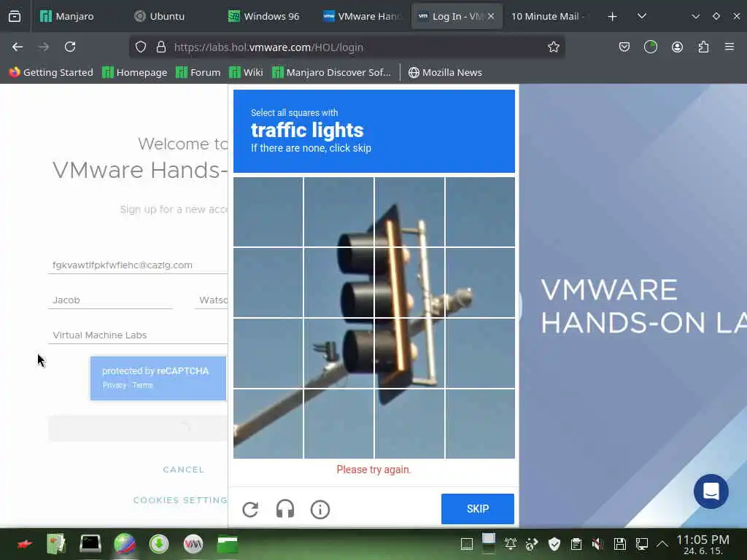This screenshot has height=560, width=747.
Task: Click the SKIP button
Action: tap(477, 508)
